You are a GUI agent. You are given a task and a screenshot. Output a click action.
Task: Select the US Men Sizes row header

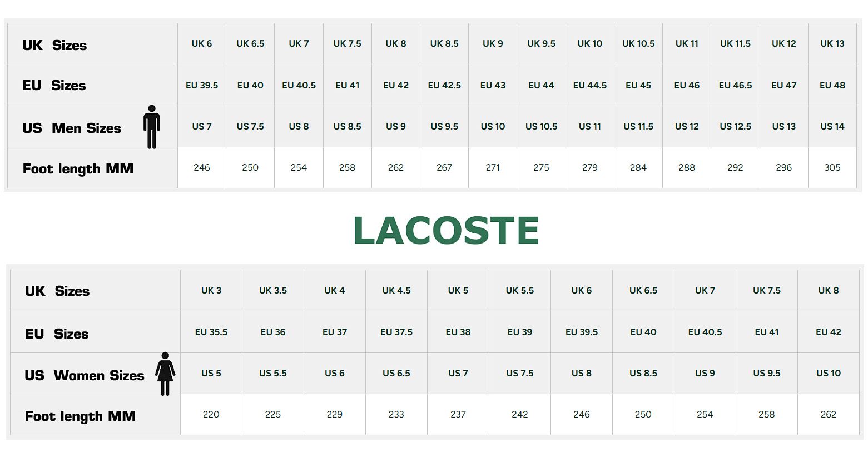pyautogui.click(x=72, y=128)
